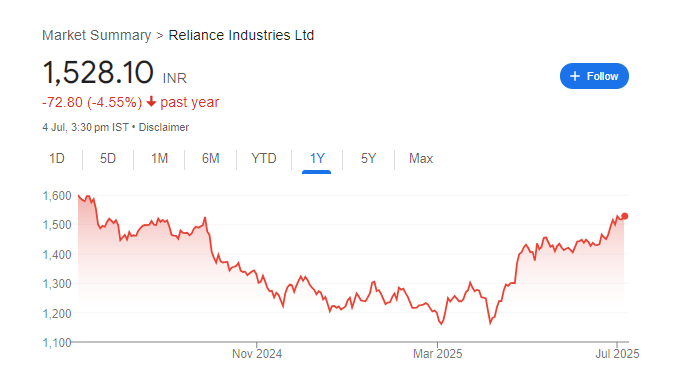This screenshot has width=676, height=377.
Task: Click the 1,400 y-axis label
Action: (57, 255)
